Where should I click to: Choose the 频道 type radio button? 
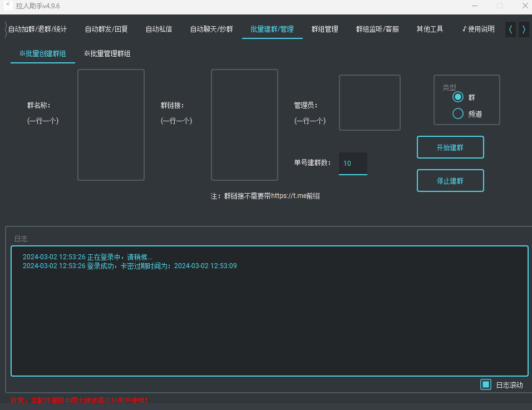click(x=458, y=113)
